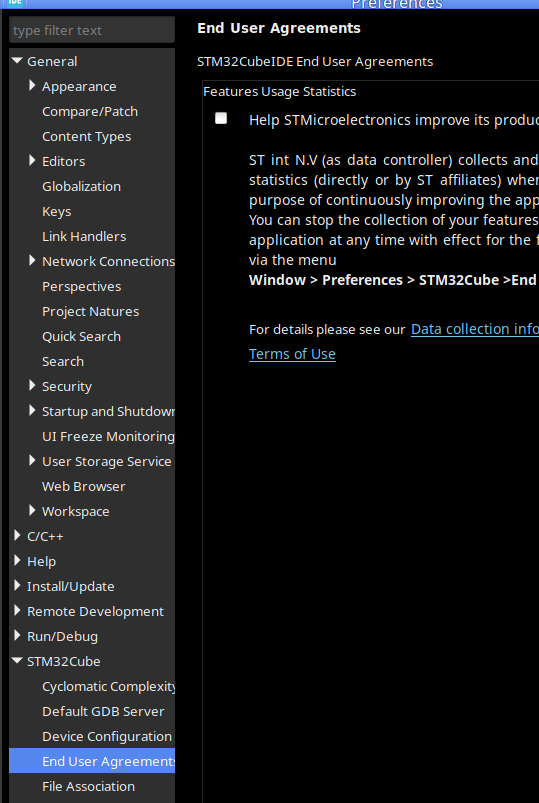Select Default GDB Server settings
539x803 pixels.
103,711
